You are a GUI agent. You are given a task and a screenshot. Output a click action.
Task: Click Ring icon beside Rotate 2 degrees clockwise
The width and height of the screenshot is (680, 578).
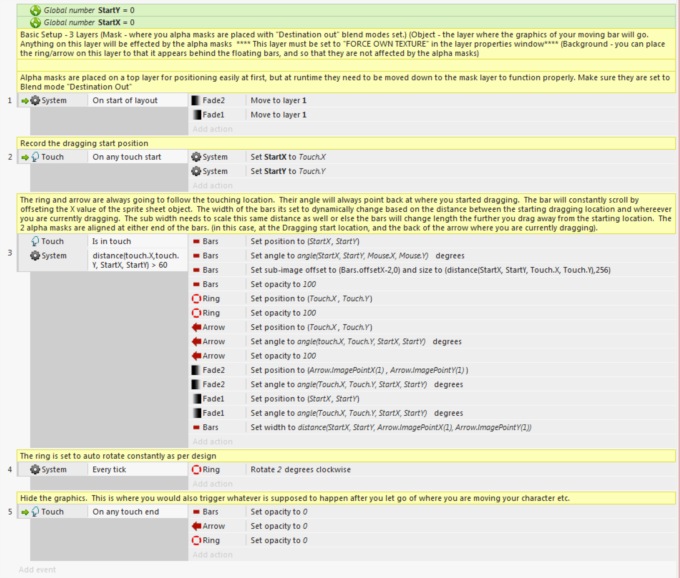tap(196, 470)
